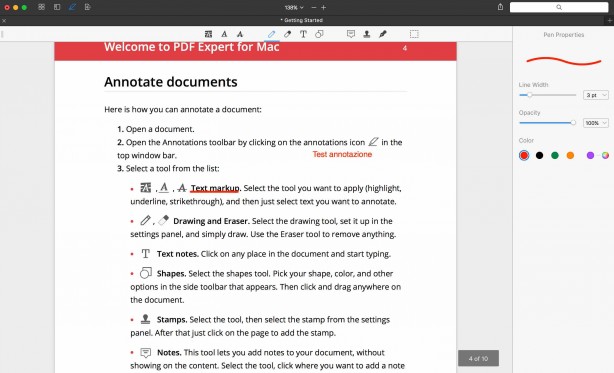The height and width of the screenshot is (373, 614).
Task: Open the 3 pt line width dropdown
Action: click(x=596, y=95)
